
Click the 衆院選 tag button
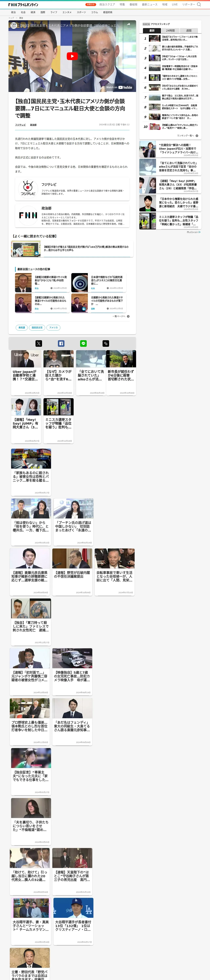tap(22, 327)
